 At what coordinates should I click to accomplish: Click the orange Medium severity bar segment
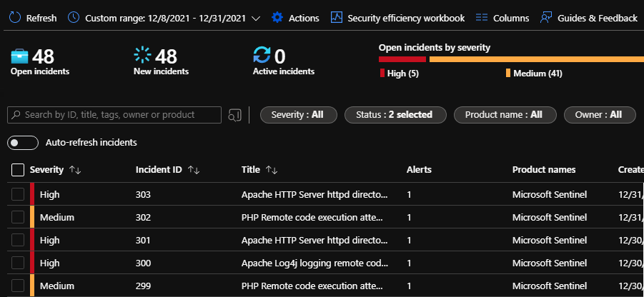pos(536,59)
